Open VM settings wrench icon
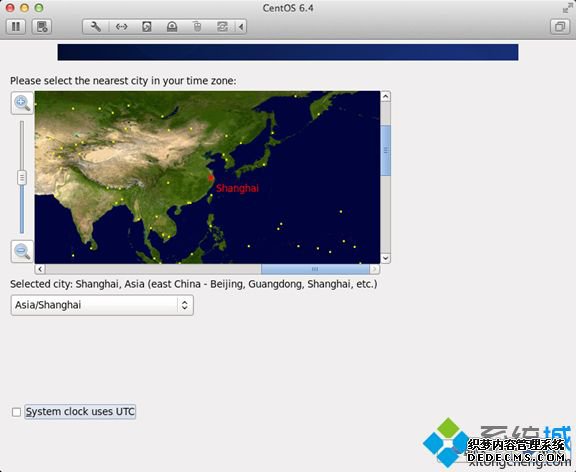Viewport: 576px width, 472px height. 96,27
